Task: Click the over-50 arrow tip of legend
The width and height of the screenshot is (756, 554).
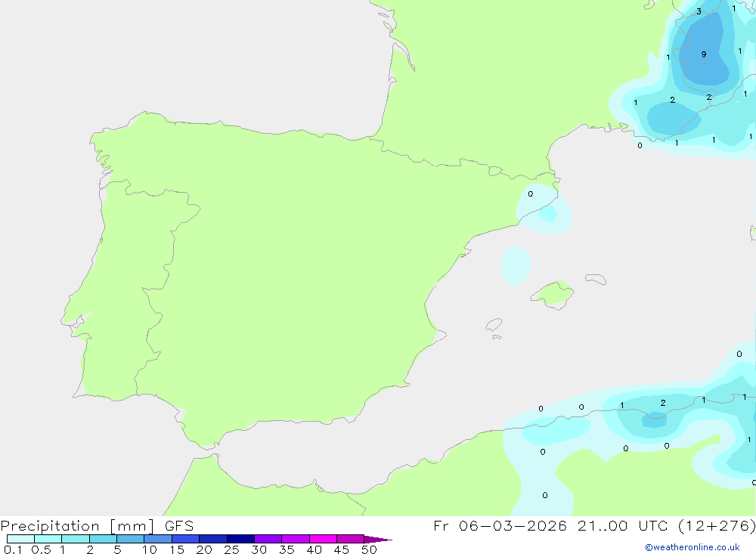Action: (x=378, y=539)
